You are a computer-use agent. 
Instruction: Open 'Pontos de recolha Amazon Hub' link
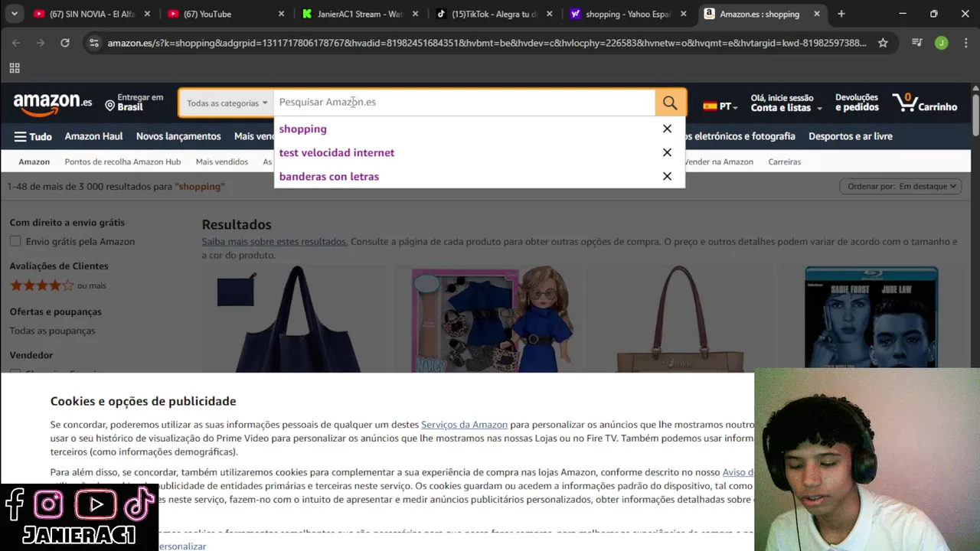click(x=122, y=161)
